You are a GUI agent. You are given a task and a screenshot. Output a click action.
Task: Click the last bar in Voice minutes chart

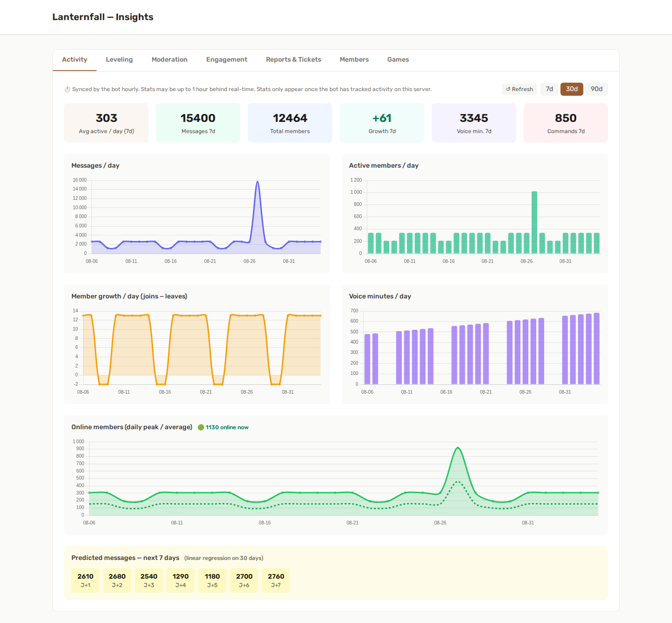[x=596, y=349]
